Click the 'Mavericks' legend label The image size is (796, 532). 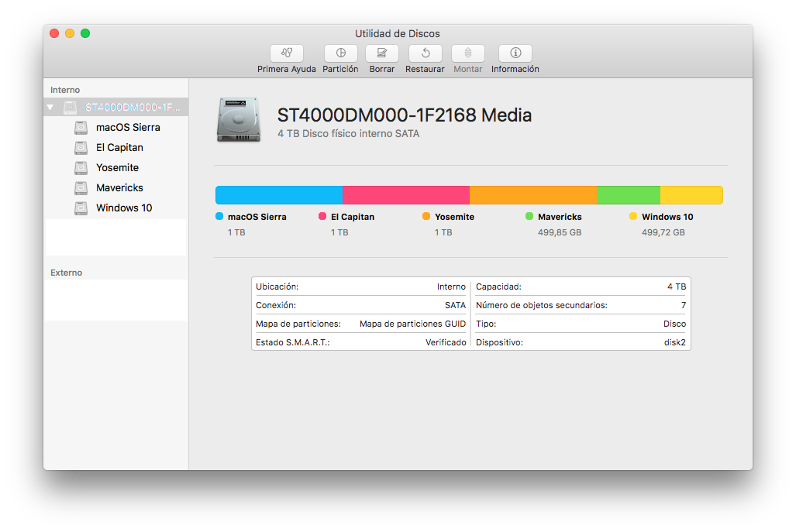click(x=560, y=217)
